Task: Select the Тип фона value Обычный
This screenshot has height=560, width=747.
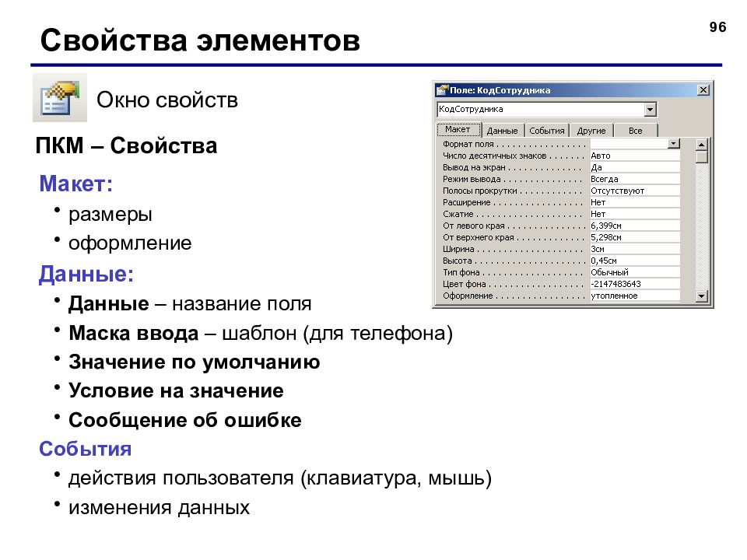Action: [635, 272]
